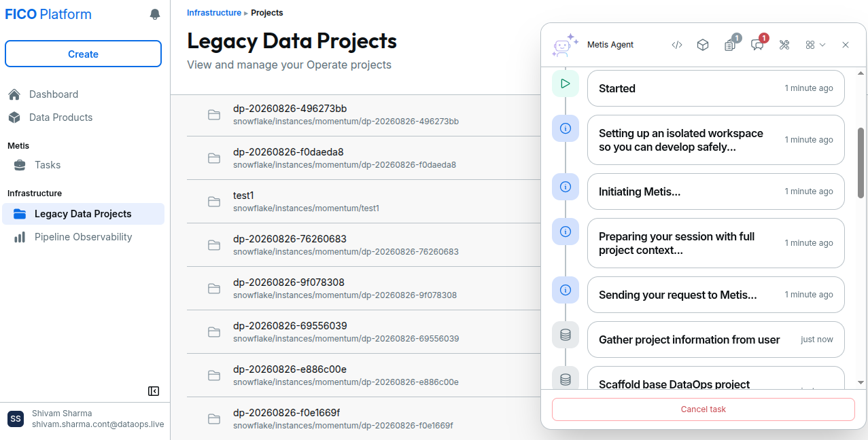
Task: Open the documents icon with badge 1
Action: pos(730,45)
